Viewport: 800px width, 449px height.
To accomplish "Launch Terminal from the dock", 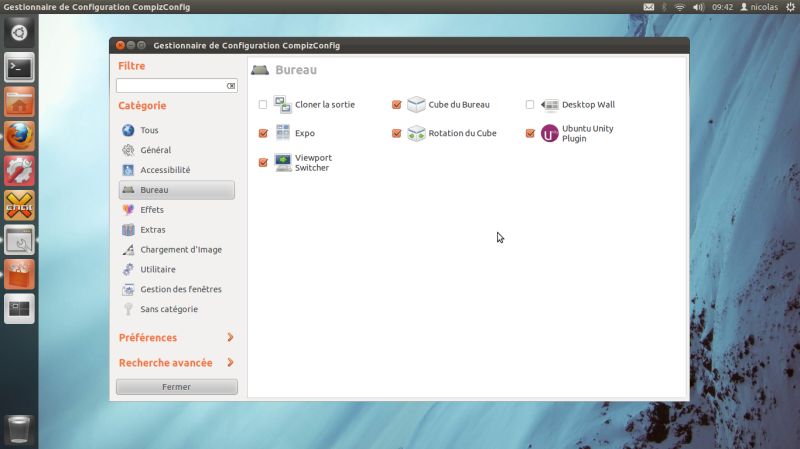I will [19, 67].
